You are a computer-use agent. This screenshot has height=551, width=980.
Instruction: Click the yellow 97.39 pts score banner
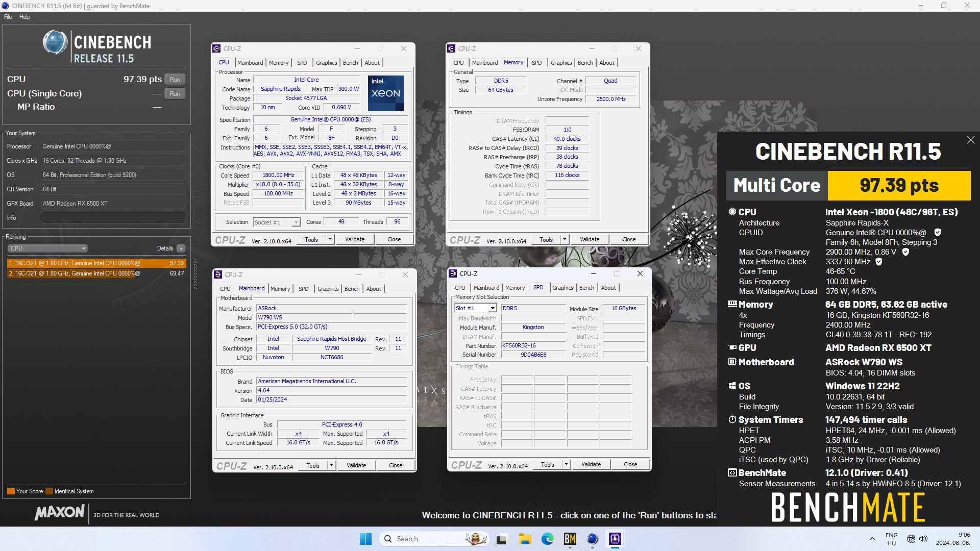click(x=899, y=185)
